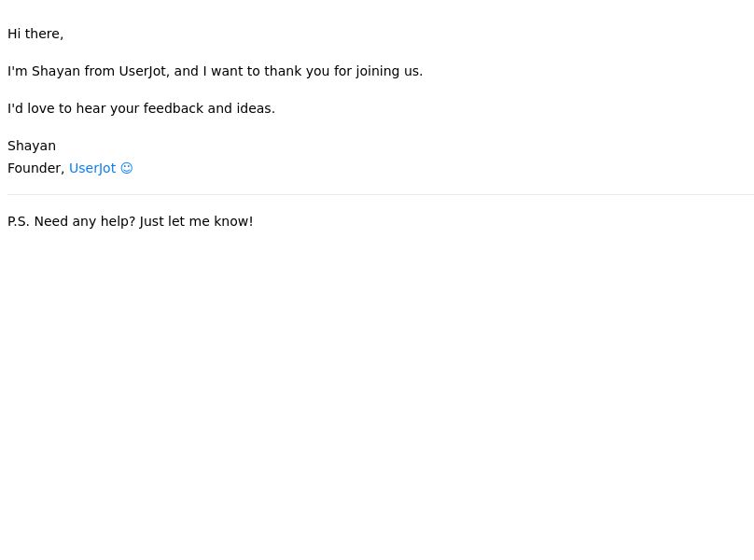Viewport: 754px width, 560px height.
Task: Click the 'P.S.' label
Action: pyautogui.click(x=19, y=221)
